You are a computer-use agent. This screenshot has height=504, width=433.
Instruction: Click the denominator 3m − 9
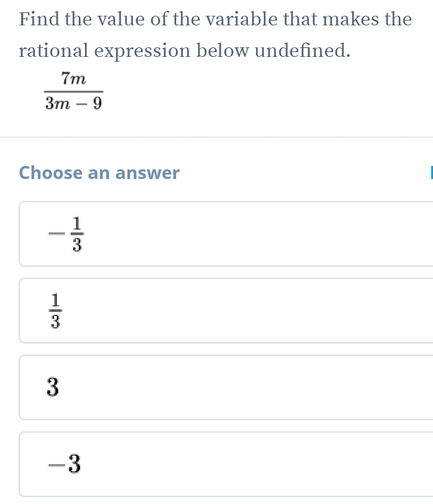pos(73,104)
